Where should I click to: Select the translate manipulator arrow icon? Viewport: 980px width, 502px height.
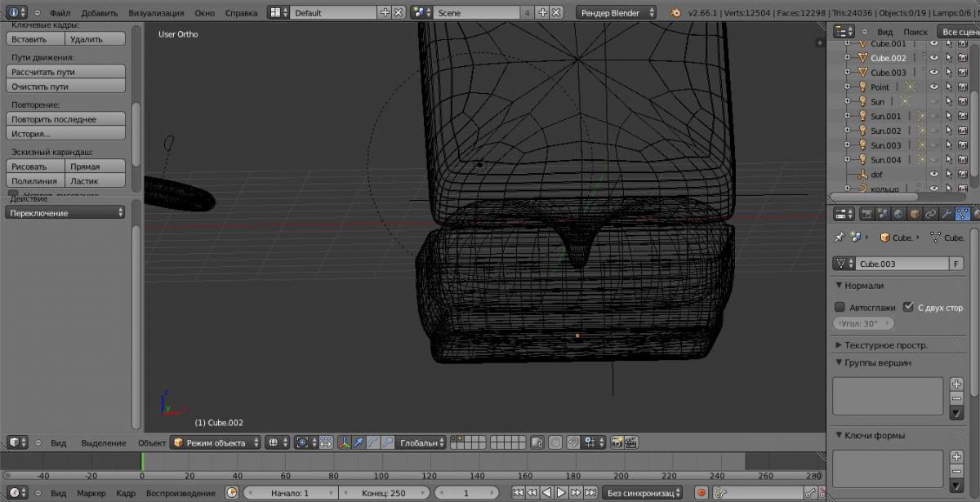click(358, 442)
